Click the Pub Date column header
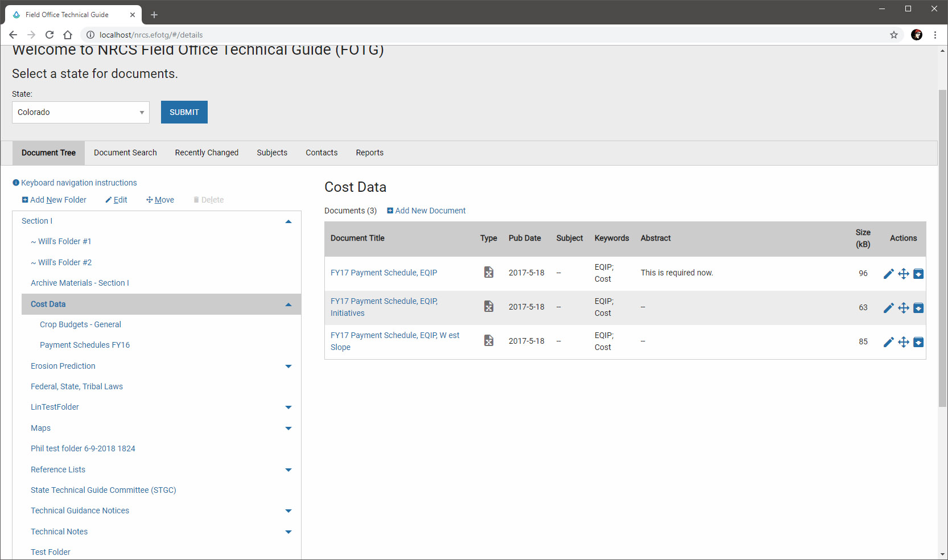This screenshot has width=948, height=560. coord(525,238)
